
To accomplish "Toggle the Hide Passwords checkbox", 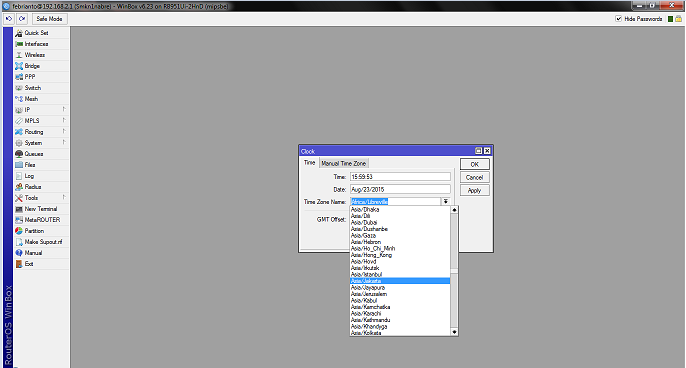I will 619,19.
